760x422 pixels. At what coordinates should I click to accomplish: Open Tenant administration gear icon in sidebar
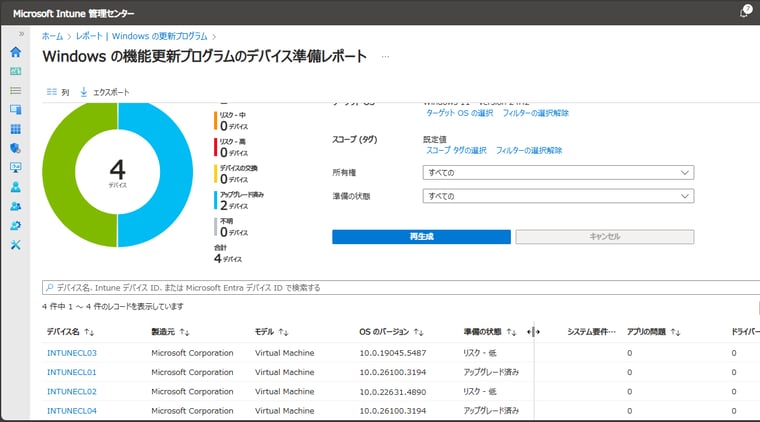(16, 226)
